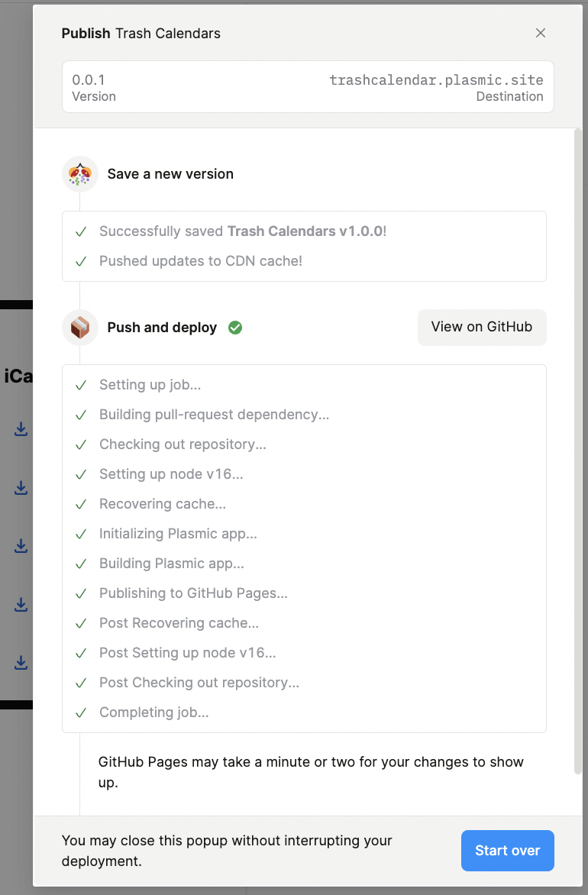Click the package Push and deploy icon
588x895 pixels.
(x=80, y=328)
